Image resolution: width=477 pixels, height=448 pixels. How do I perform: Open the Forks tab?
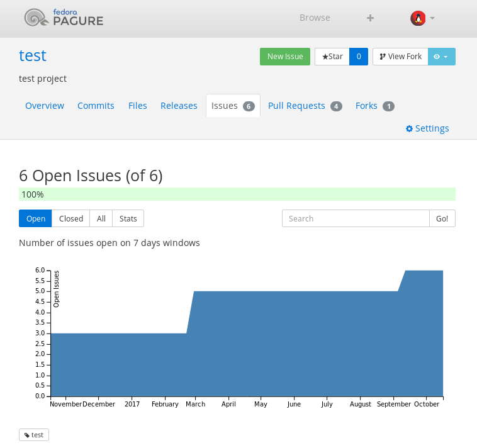pyautogui.click(x=375, y=106)
